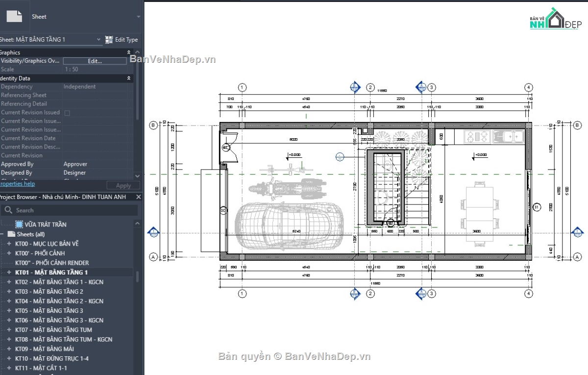588x375 pixels.
Task: Open the Sheet type selector dropdown
Action: [139, 16]
